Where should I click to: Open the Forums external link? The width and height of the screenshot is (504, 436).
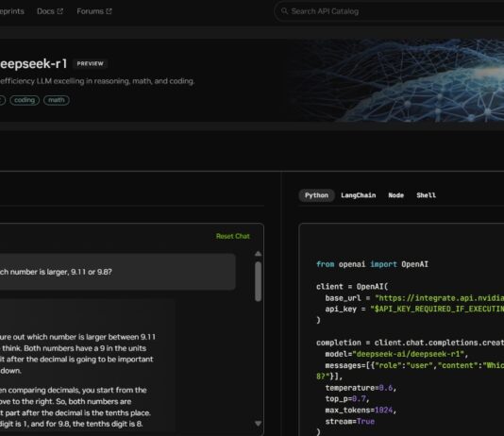click(94, 11)
